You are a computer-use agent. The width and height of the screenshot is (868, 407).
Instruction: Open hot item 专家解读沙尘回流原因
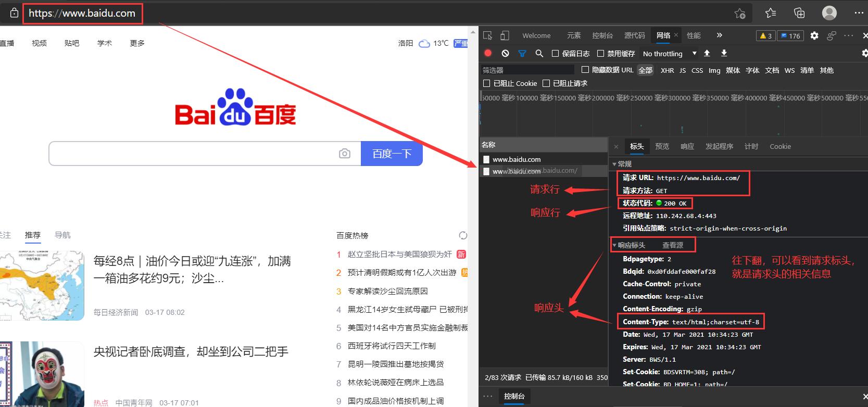click(x=388, y=291)
